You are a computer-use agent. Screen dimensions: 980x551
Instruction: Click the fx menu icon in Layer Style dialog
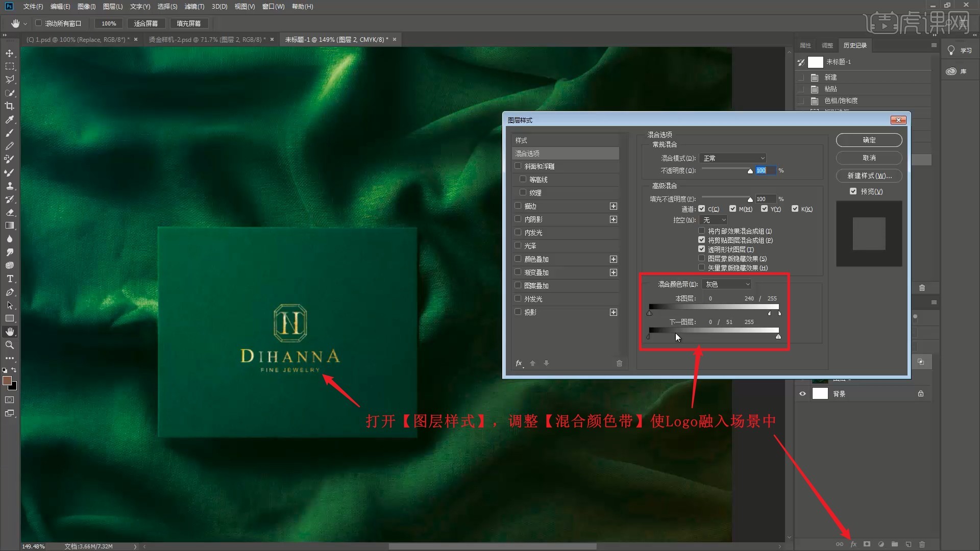tap(519, 363)
